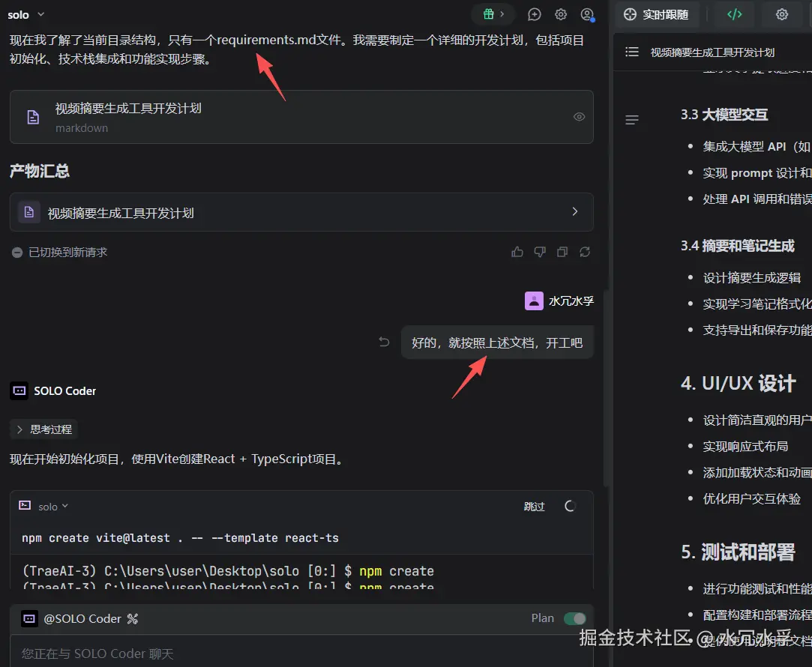Open the solo terminal dropdown

pos(53,507)
